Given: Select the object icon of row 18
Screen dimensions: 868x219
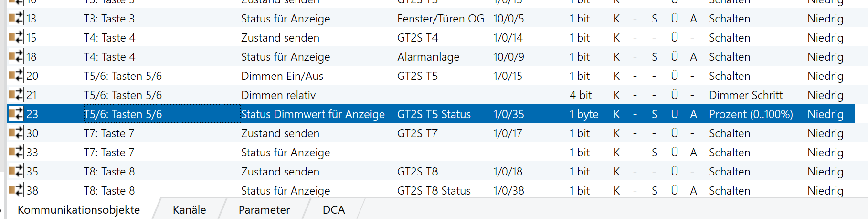Looking at the screenshot, I should point(16,57).
